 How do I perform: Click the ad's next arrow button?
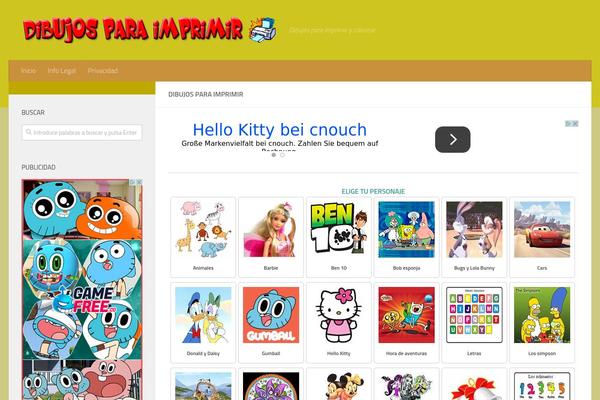[x=453, y=139]
